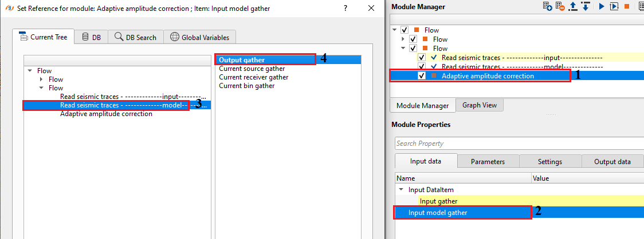
Task: Uncheck the Read seismic traces model module checkbox
Action: click(x=421, y=66)
